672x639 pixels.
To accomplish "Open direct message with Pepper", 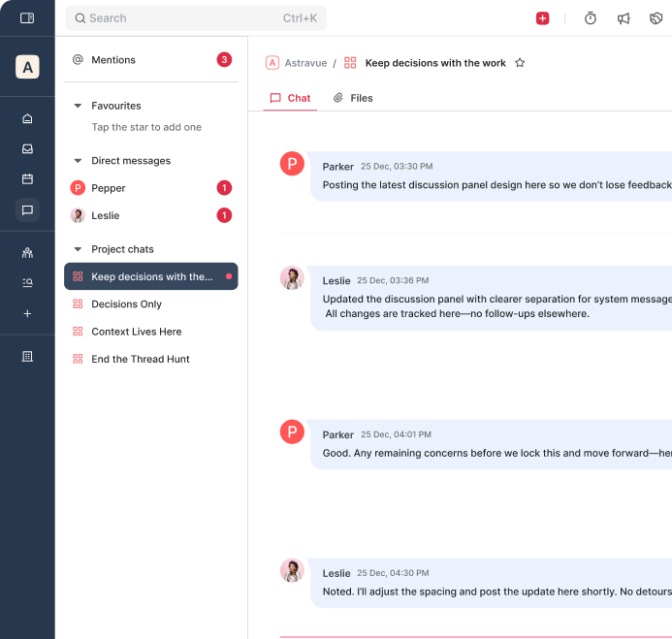I will click(109, 188).
